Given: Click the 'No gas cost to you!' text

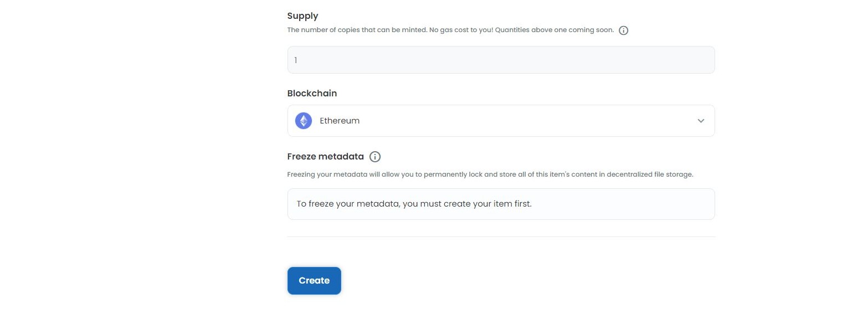Looking at the screenshot, I should pos(461,30).
